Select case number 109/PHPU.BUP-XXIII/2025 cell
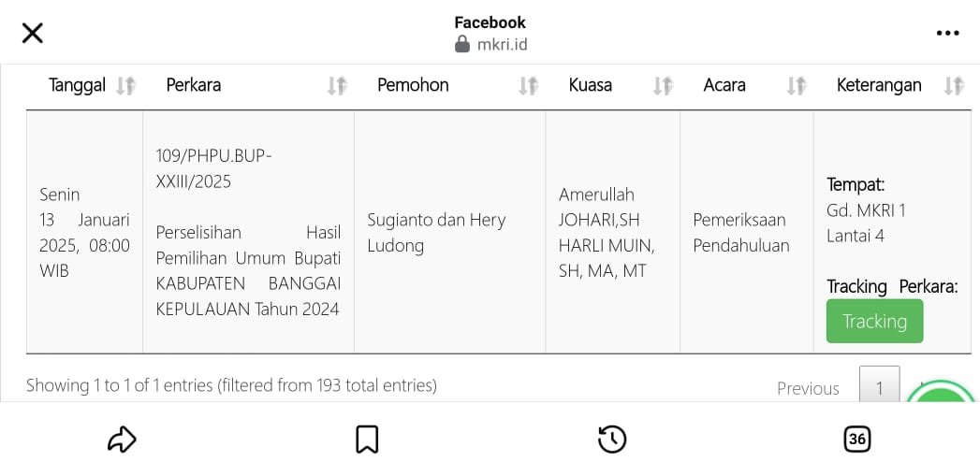The height and width of the screenshot is (476, 980). coord(213,168)
